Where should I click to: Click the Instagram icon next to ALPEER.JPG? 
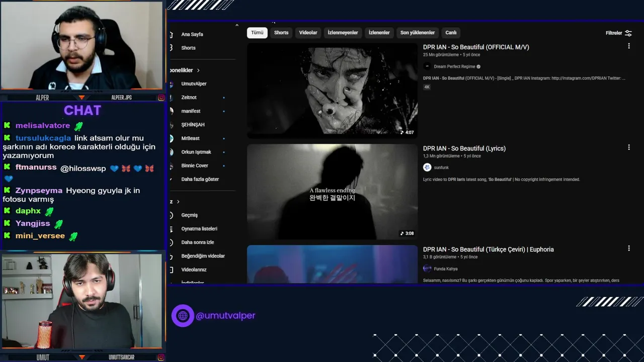point(161,98)
